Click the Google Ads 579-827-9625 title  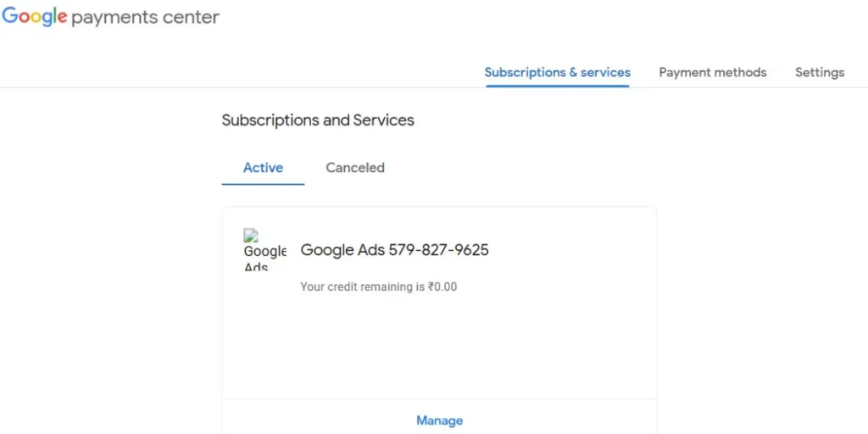(394, 250)
